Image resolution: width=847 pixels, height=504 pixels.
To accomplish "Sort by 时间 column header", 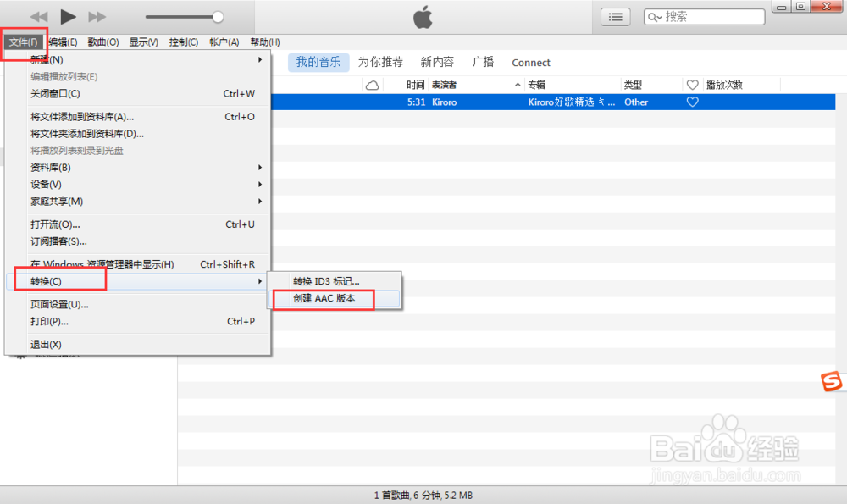I will point(415,85).
